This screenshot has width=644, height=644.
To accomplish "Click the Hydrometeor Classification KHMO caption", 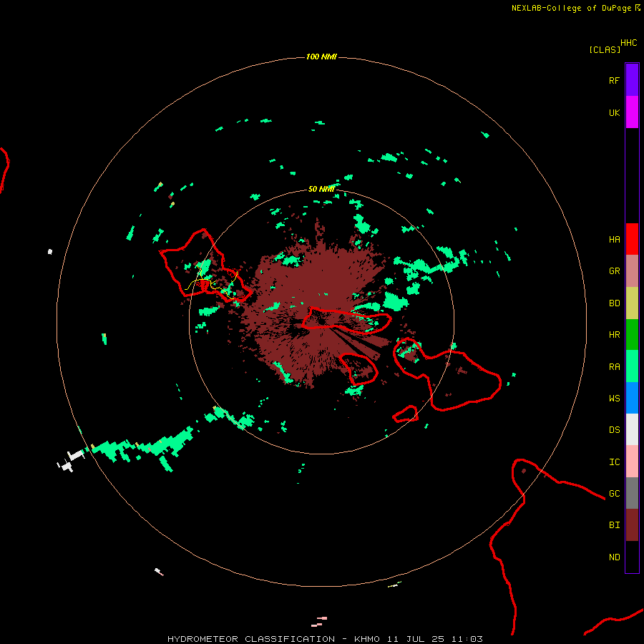I will coord(325,639).
